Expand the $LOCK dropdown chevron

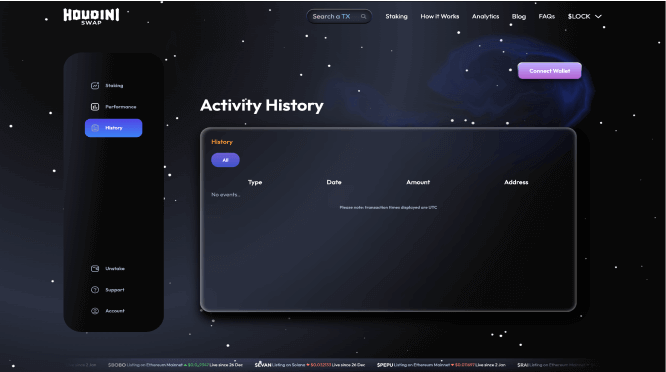598,17
